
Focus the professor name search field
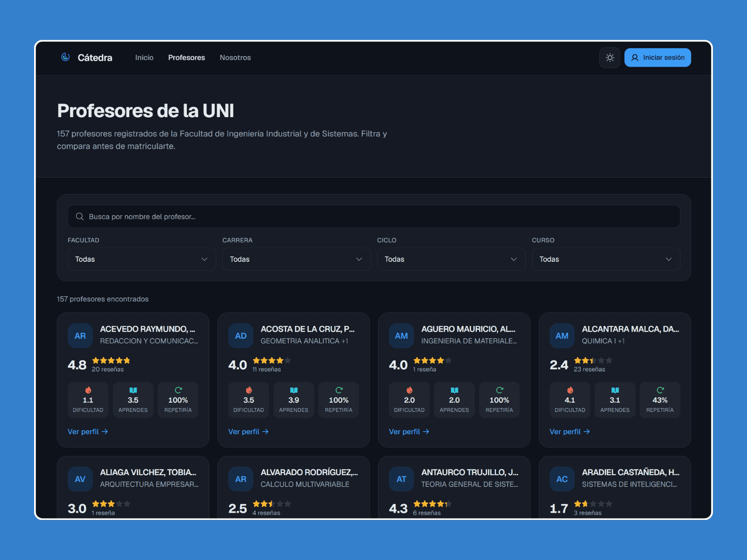pos(374,217)
